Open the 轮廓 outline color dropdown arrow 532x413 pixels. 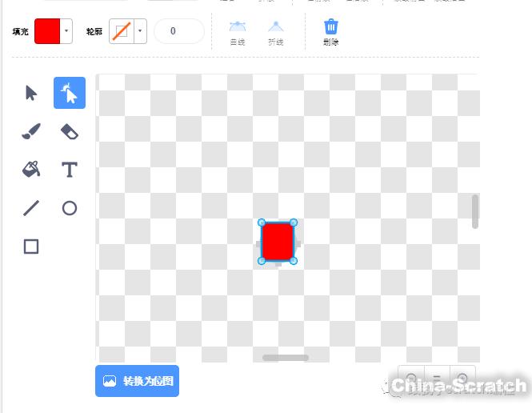(140, 31)
